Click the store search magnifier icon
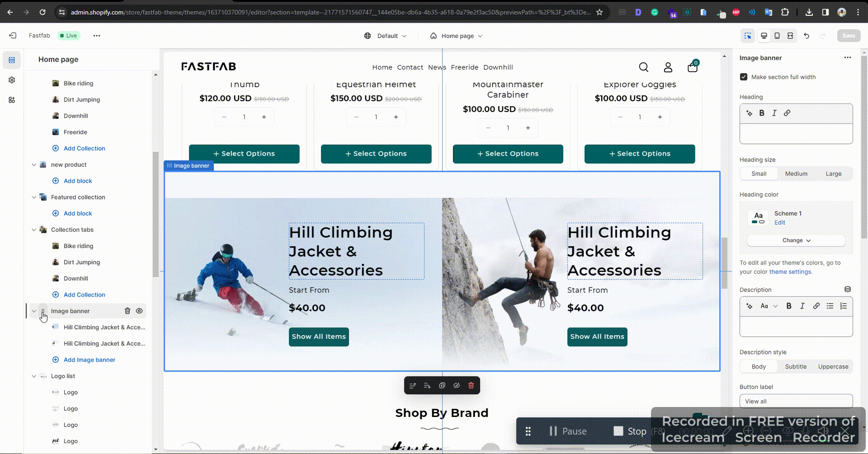This screenshot has height=454, width=868. (644, 67)
